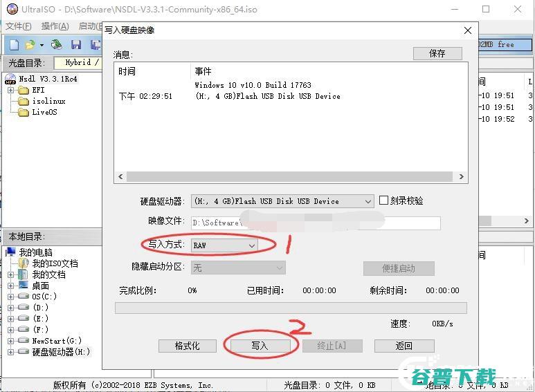Enable the 刻录校验 checkbox
This screenshot has height=392, width=535.
[383, 200]
